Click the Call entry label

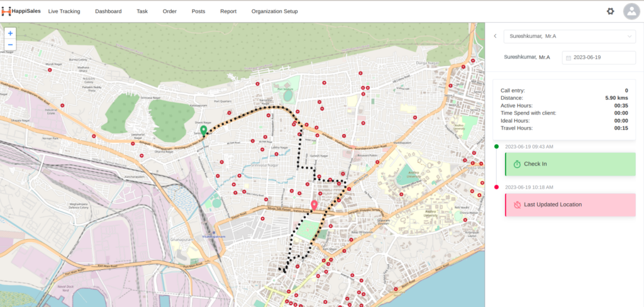click(x=513, y=91)
